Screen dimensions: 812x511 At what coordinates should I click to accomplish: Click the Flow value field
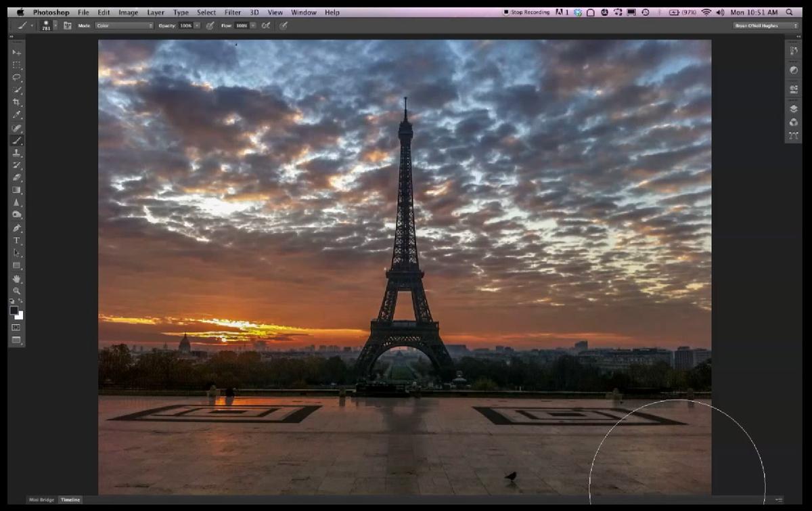tap(242, 26)
